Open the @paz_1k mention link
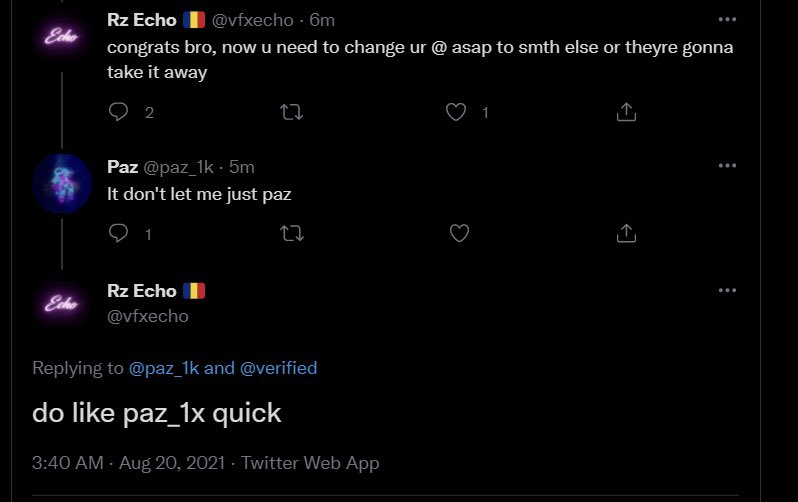This screenshot has height=502, width=798. pyautogui.click(x=164, y=368)
